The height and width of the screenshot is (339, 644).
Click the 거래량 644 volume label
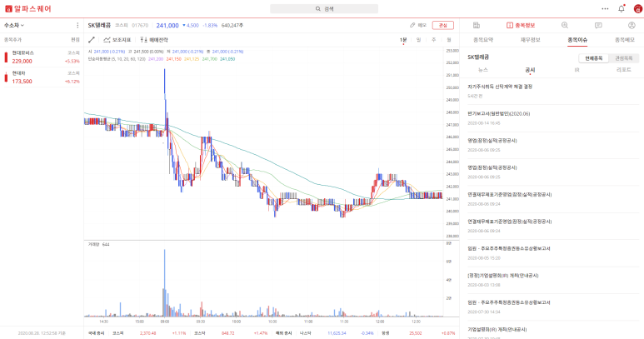(98, 244)
